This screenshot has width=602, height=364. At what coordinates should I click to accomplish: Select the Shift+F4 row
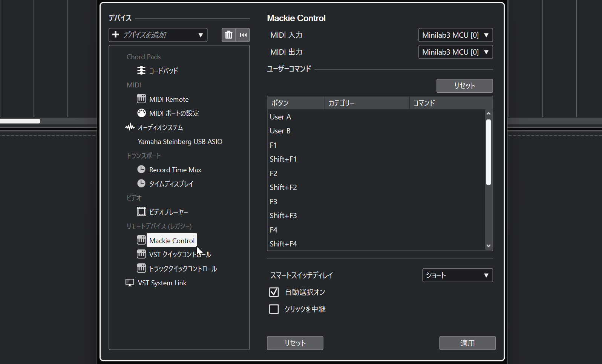click(x=376, y=244)
